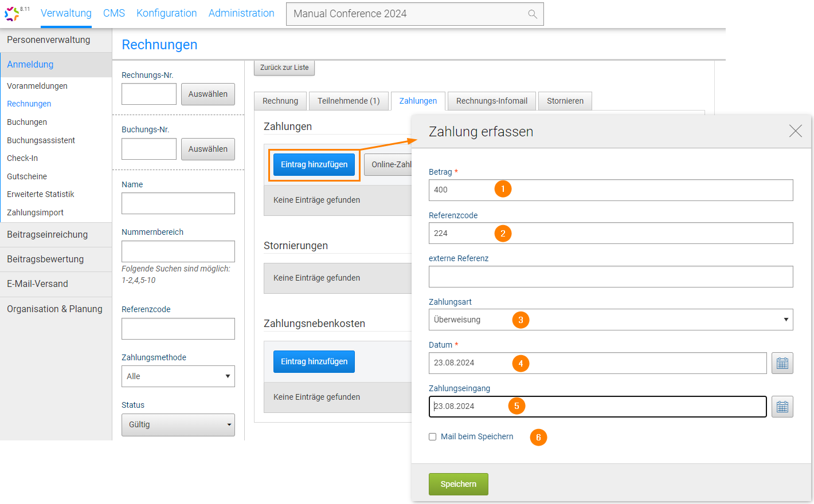Open Zahlungsimport in the sidebar
This screenshot has width=814, height=504.
[x=35, y=212]
